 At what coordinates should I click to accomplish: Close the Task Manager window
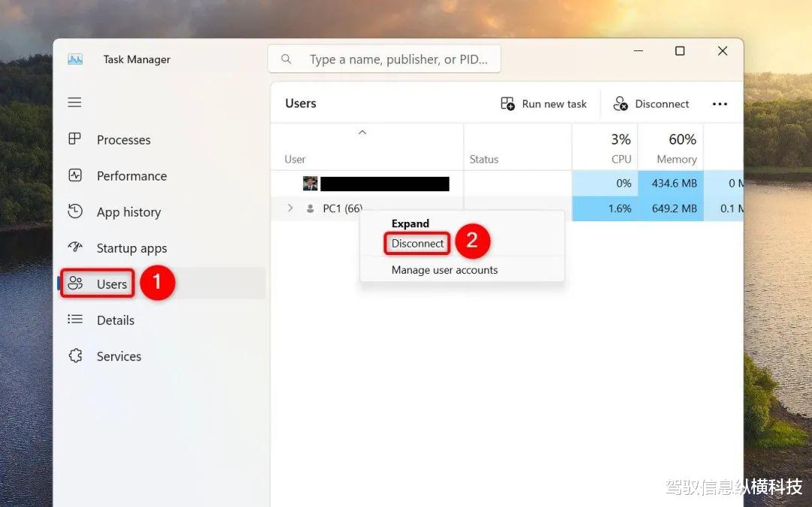tap(723, 50)
